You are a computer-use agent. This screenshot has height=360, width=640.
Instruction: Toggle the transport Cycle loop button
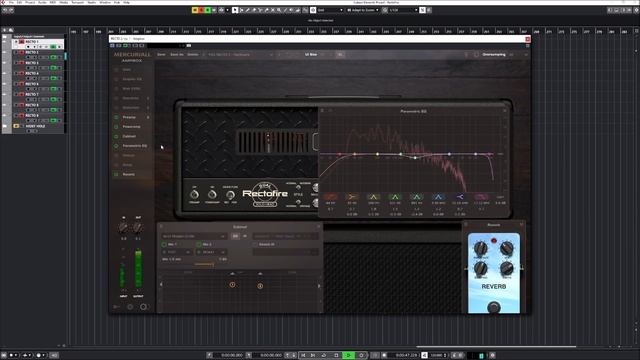(x=324, y=355)
